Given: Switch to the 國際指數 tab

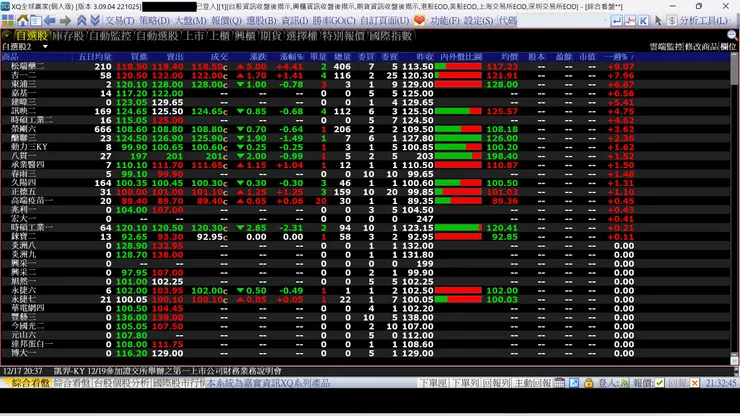Looking at the screenshot, I should tap(391, 36).
